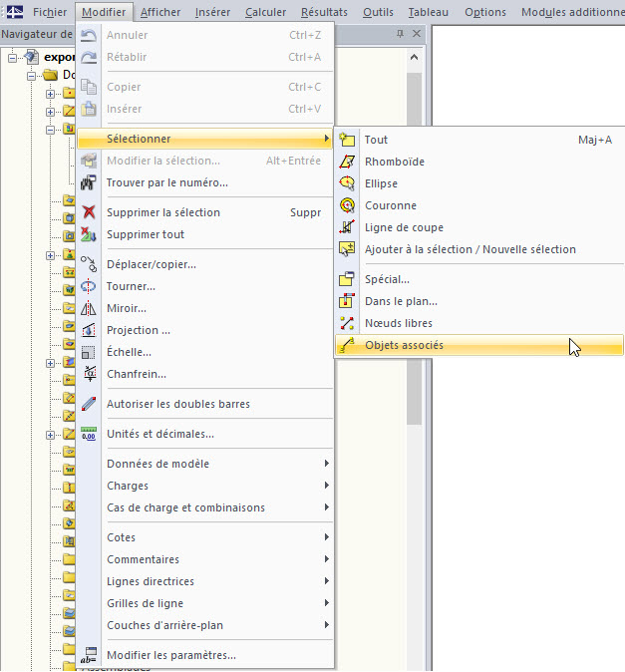Click the application logo icon in menu bar
The height and width of the screenshot is (672, 625).
(x=15, y=12)
